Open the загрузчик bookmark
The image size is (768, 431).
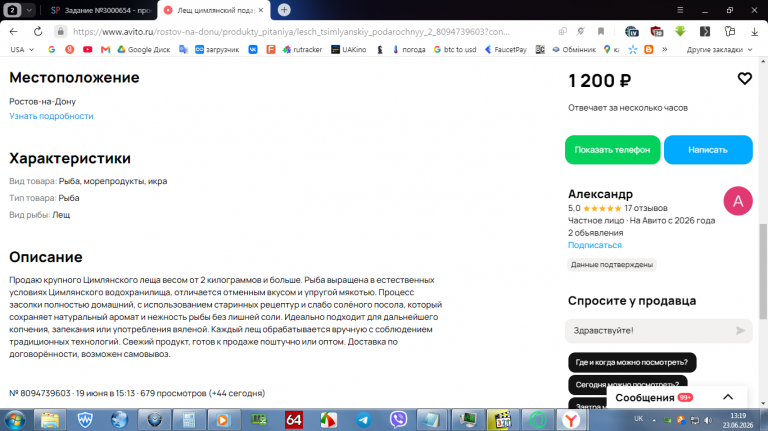click(217, 49)
